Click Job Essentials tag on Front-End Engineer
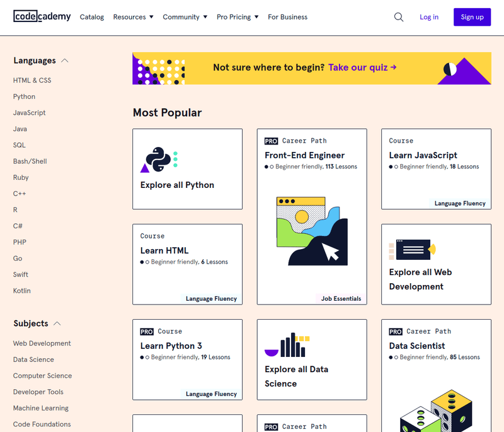This screenshot has height=432, width=504. tap(341, 299)
